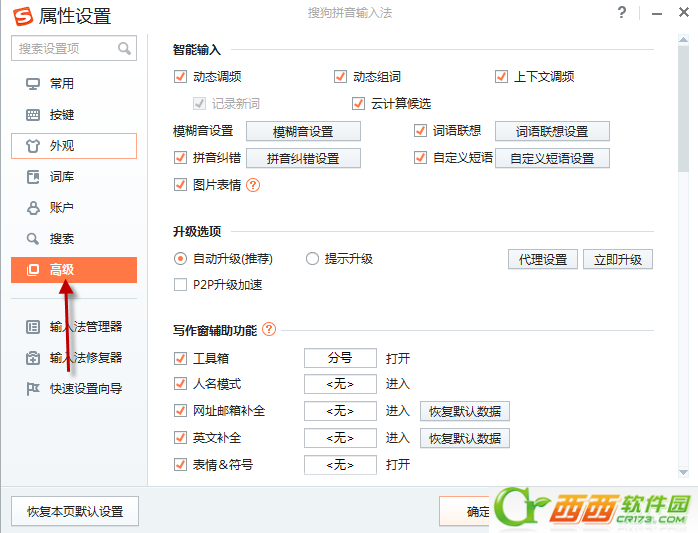
Task: Click the magnifier icon beside 搜索
Action: point(32,239)
